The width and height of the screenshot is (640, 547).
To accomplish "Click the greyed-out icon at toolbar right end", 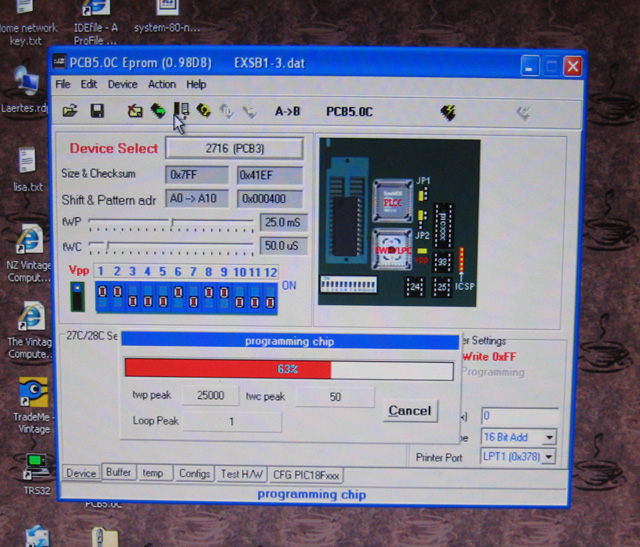I will (x=523, y=113).
